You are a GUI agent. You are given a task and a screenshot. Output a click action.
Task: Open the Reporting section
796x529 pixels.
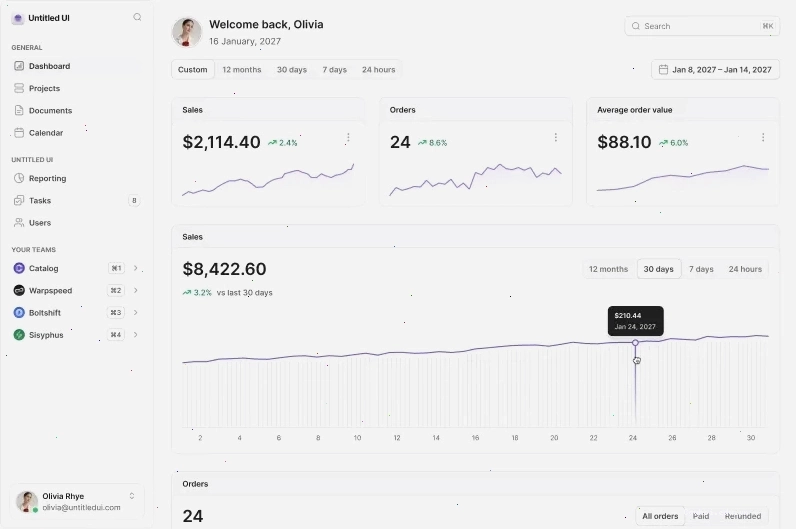coord(76,178)
